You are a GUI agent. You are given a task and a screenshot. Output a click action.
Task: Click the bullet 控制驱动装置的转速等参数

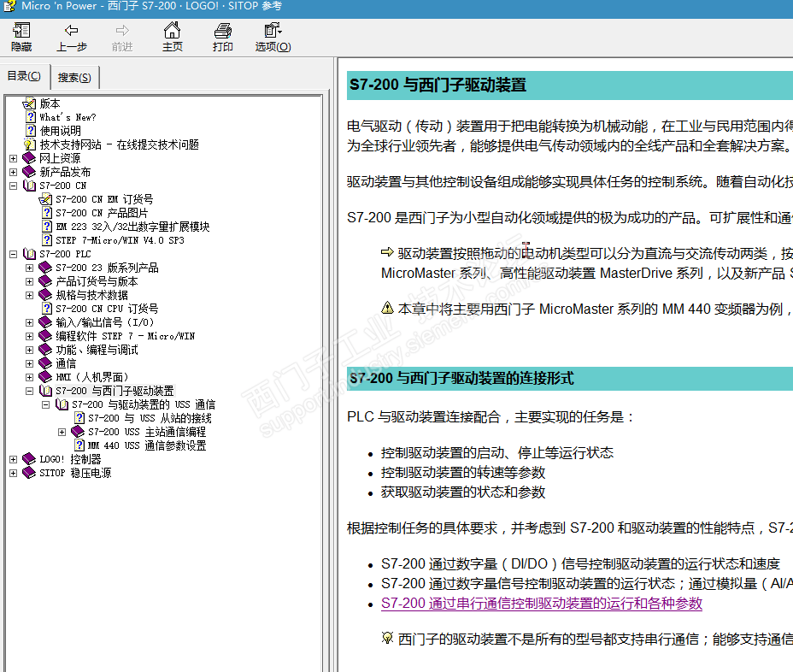pos(463,472)
